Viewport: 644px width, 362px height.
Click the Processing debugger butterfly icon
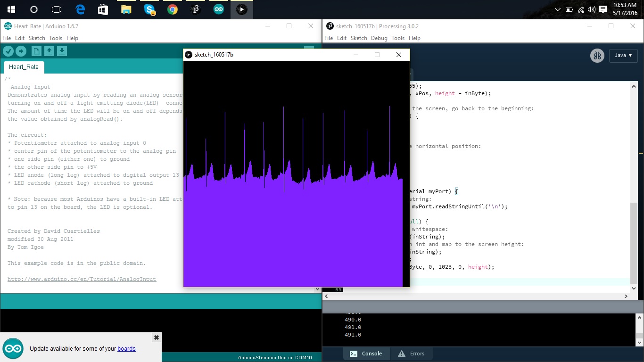597,56
